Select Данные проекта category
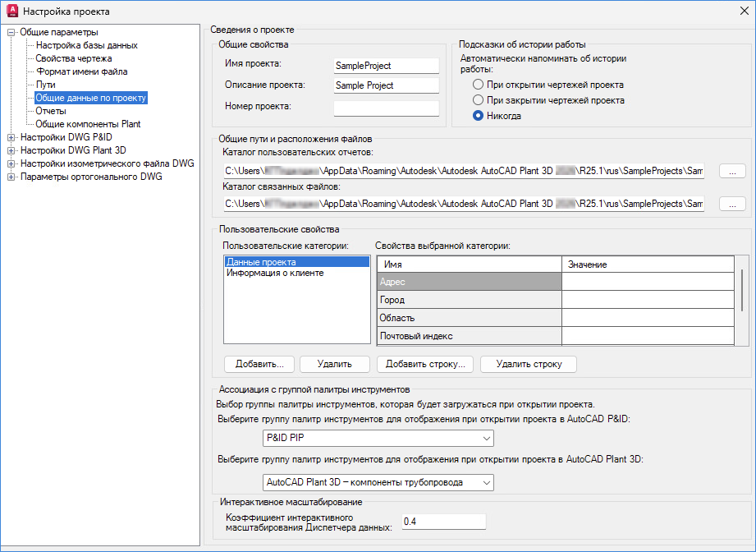Viewport: 756px width, 552px height. pyautogui.click(x=296, y=262)
